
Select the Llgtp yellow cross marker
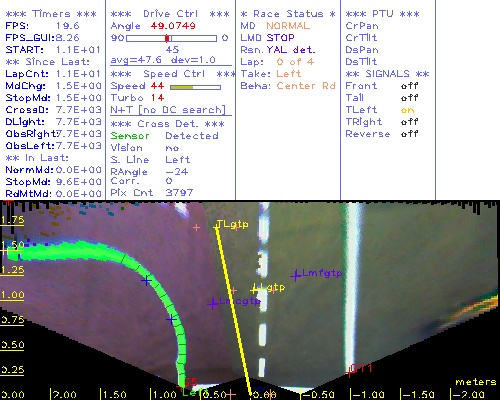[x=255, y=289]
